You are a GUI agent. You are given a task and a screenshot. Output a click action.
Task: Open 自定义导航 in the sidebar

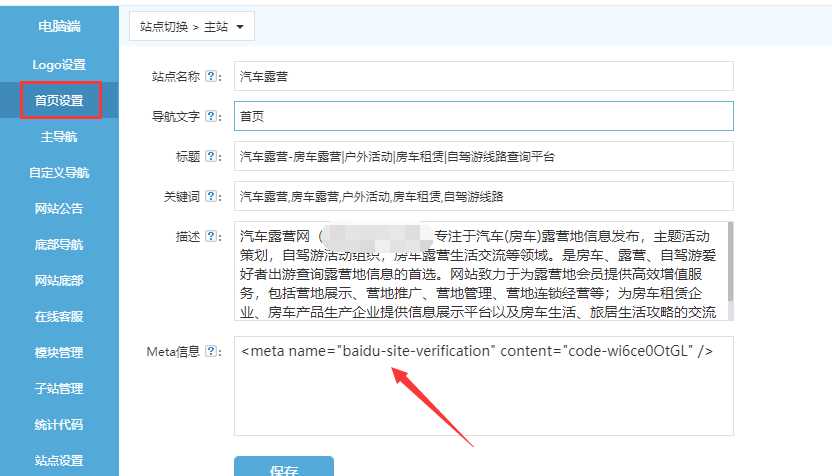coord(59,172)
